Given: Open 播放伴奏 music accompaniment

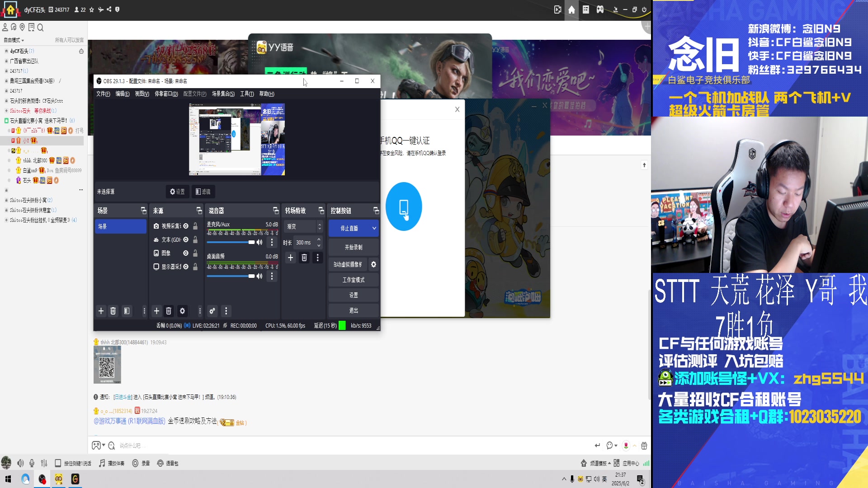Looking at the screenshot, I should point(112,463).
